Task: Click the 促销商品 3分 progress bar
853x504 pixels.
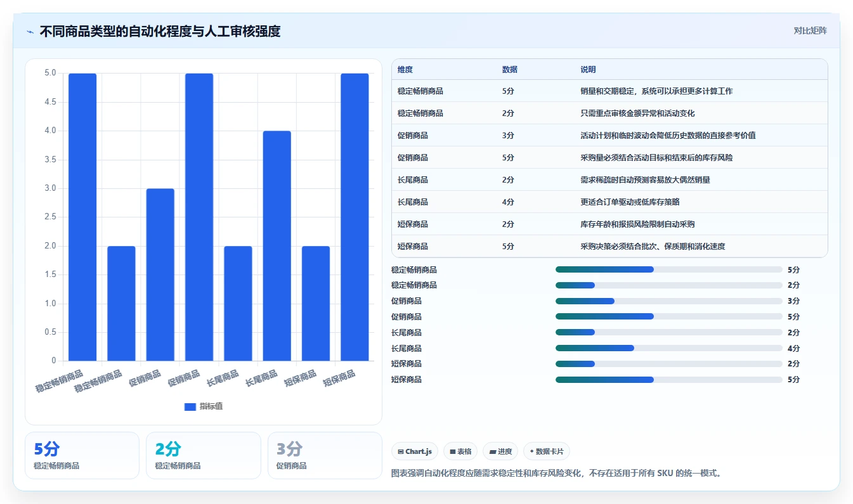Action: click(669, 301)
